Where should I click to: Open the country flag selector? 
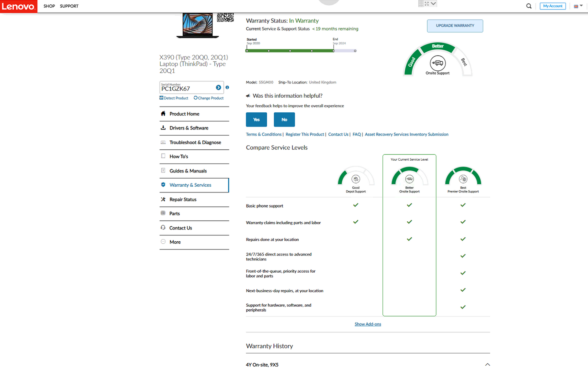click(578, 6)
